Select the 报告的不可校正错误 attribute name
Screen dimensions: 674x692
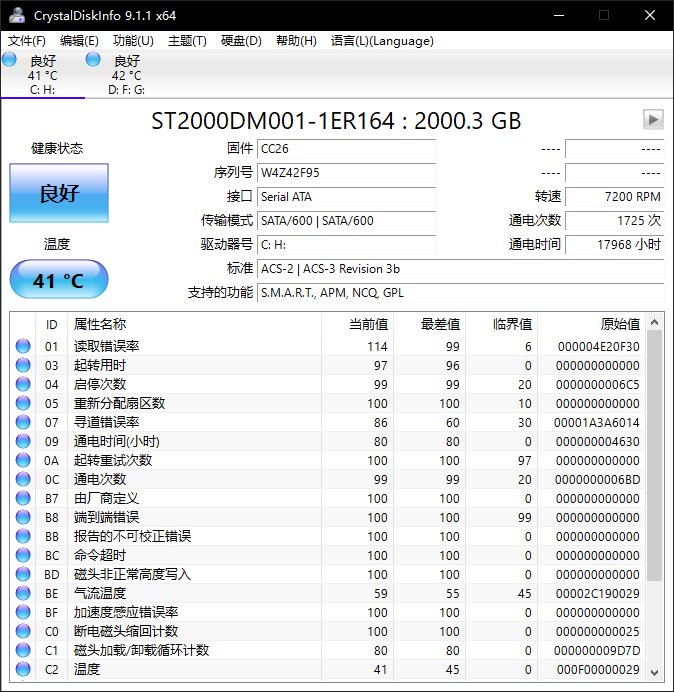(132, 536)
